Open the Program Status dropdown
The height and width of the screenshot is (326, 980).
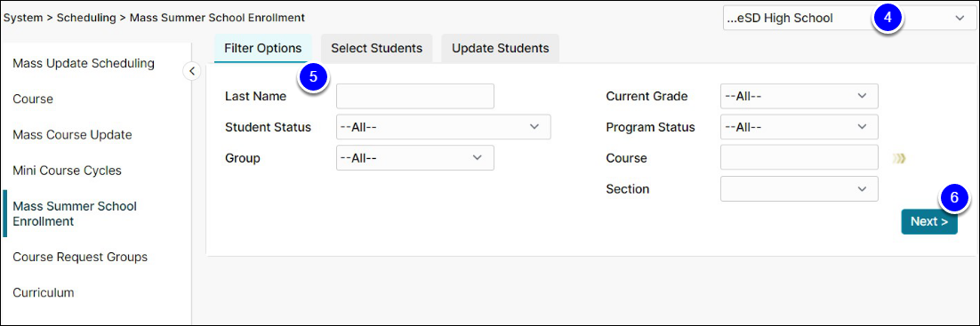click(799, 127)
